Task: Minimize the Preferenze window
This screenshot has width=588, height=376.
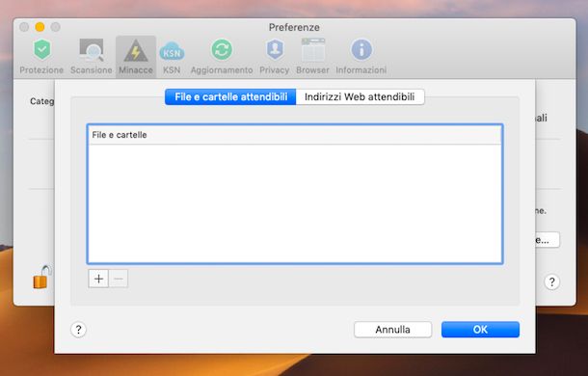Action: point(40,27)
